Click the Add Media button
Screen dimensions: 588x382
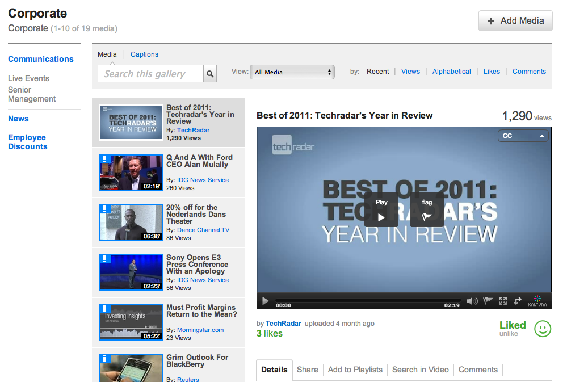515,21
